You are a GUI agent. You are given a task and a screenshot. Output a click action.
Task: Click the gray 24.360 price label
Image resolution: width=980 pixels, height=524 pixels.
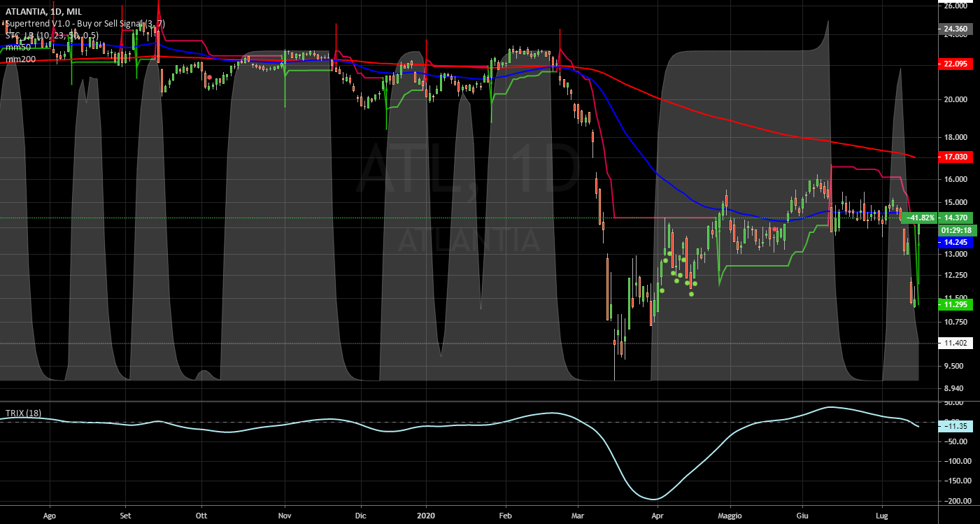point(956,29)
